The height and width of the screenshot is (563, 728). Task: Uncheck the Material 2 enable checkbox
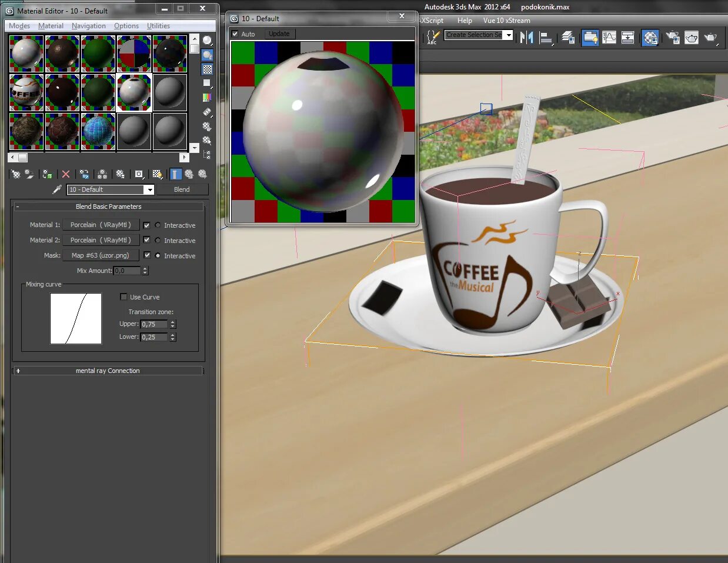tap(147, 240)
